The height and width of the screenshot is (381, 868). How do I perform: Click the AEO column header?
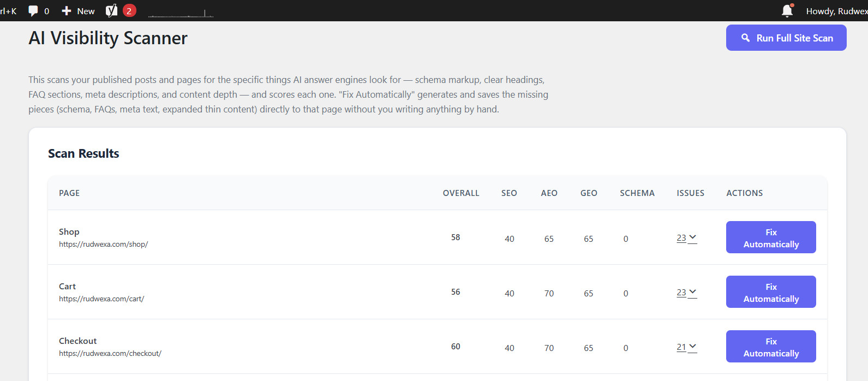point(549,193)
